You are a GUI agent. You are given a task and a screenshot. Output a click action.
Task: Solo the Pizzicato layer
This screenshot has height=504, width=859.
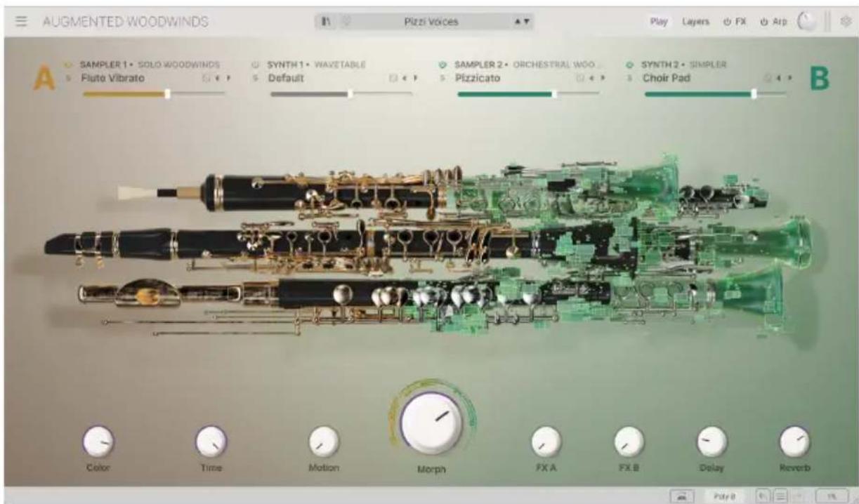443,78
